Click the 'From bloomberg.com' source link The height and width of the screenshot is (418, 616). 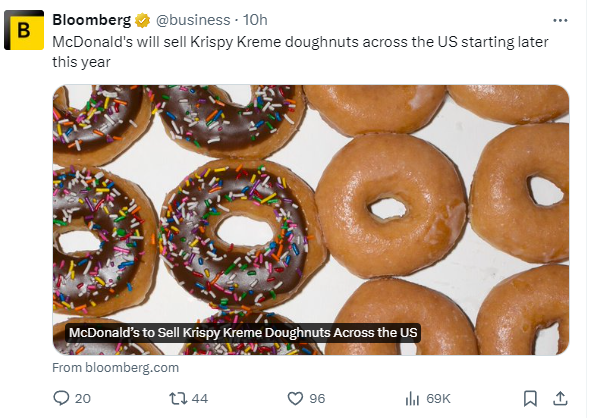[115, 367]
